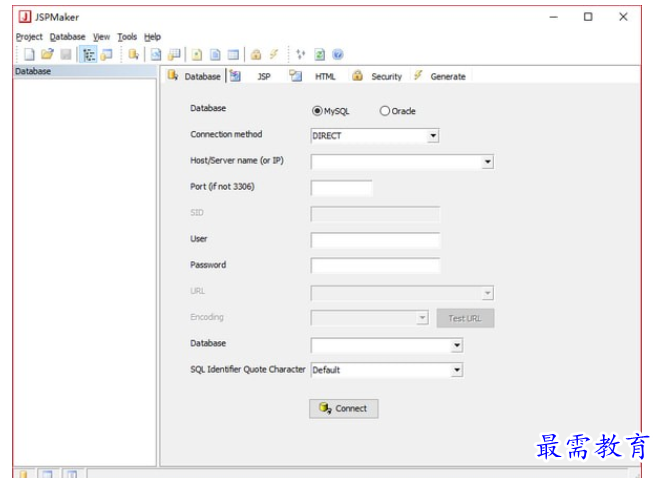Click the plain blue document toolbar icon

[x=215, y=55]
